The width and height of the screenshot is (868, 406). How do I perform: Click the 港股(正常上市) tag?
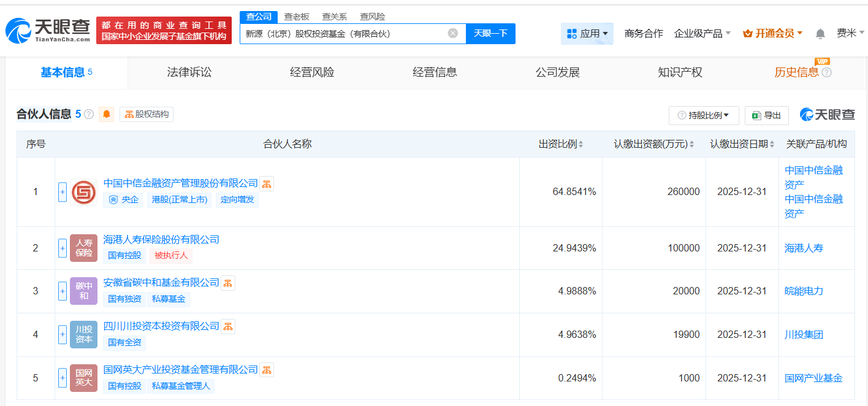(x=180, y=200)
